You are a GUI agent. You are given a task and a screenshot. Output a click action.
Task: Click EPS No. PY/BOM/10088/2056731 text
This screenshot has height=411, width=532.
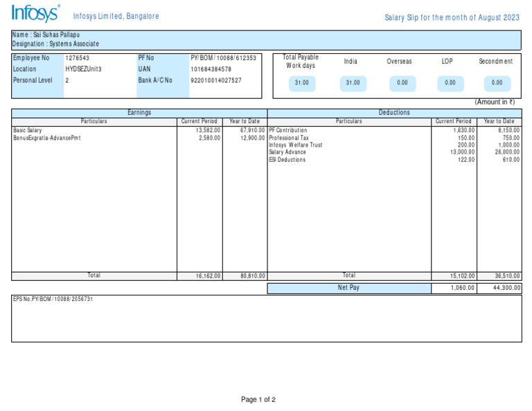point(53,299)
